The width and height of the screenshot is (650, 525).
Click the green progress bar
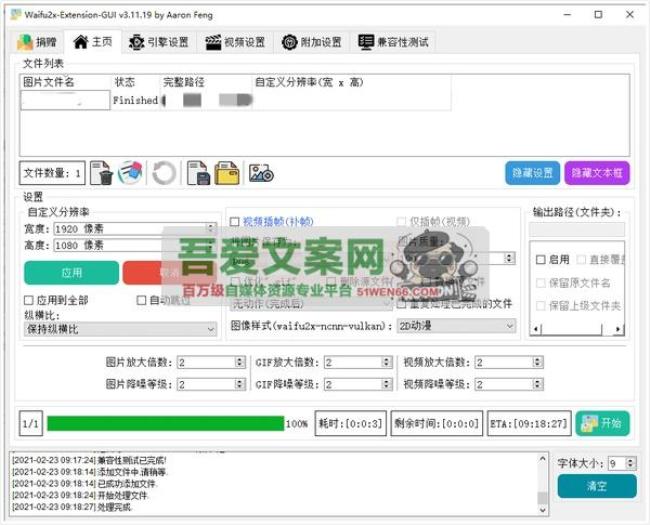166,423
